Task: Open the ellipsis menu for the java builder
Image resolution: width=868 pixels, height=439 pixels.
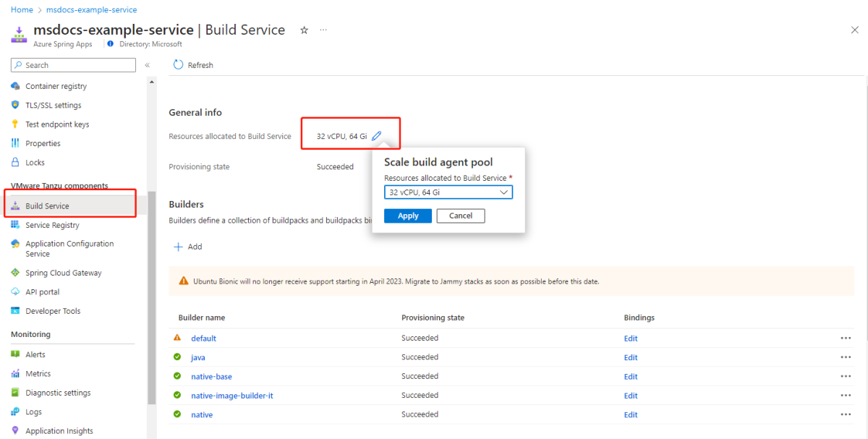Action: 846,357
